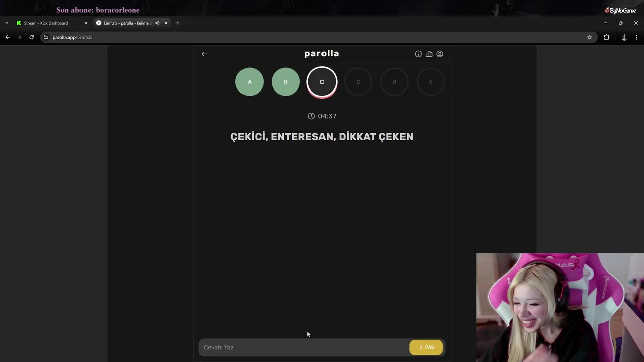Select letter B circle
The height and width of the screenshot is (362, 644).
[286, 82]
